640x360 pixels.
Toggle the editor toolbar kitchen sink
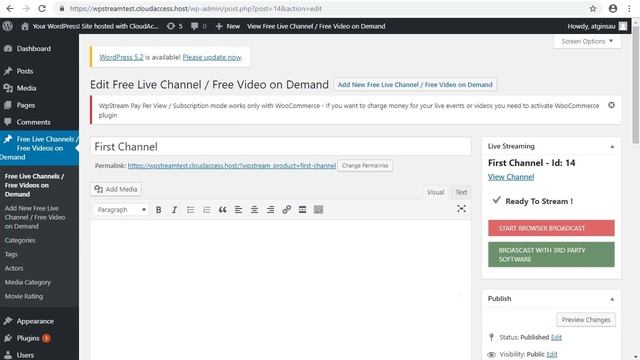[x=318, y=210]
